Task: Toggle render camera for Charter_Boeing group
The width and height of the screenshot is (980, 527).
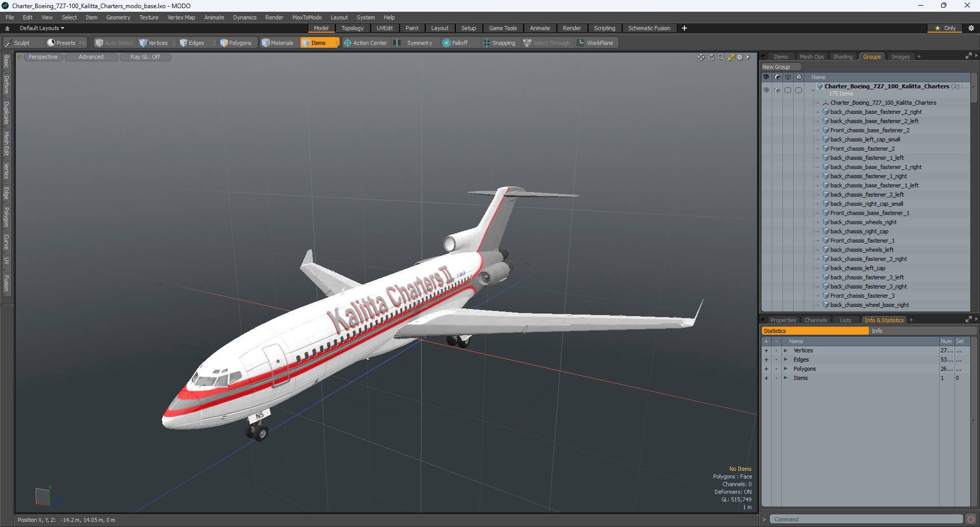Action: tap(777, 90)
